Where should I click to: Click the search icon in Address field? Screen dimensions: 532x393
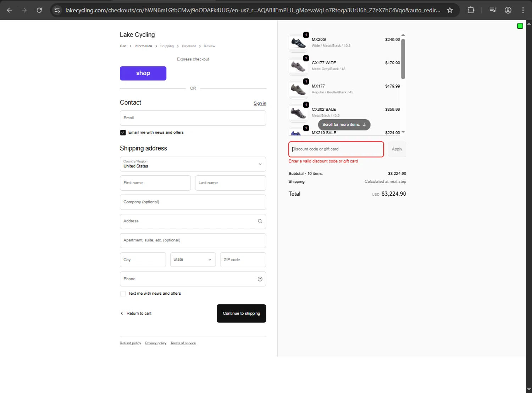click(x=260, y=221)
